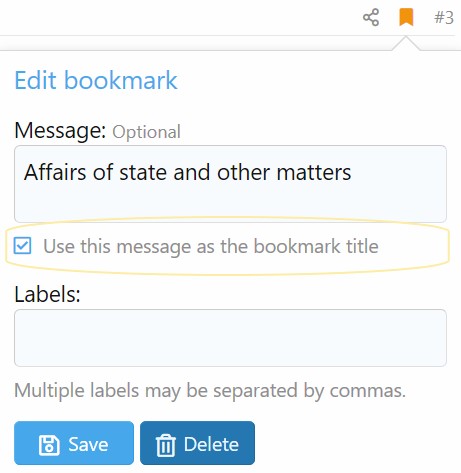Toggle the orange bookmark icon

point(406,17)
